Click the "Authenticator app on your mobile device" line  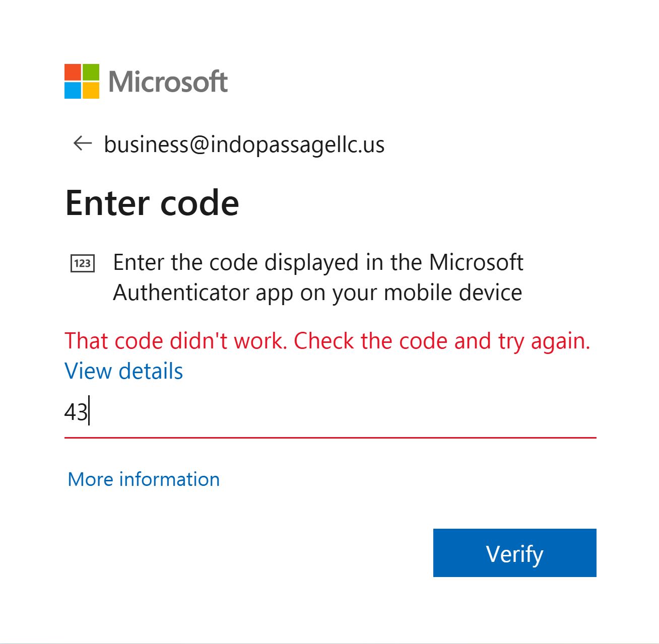pyautogui.click(x=317, y=293)
